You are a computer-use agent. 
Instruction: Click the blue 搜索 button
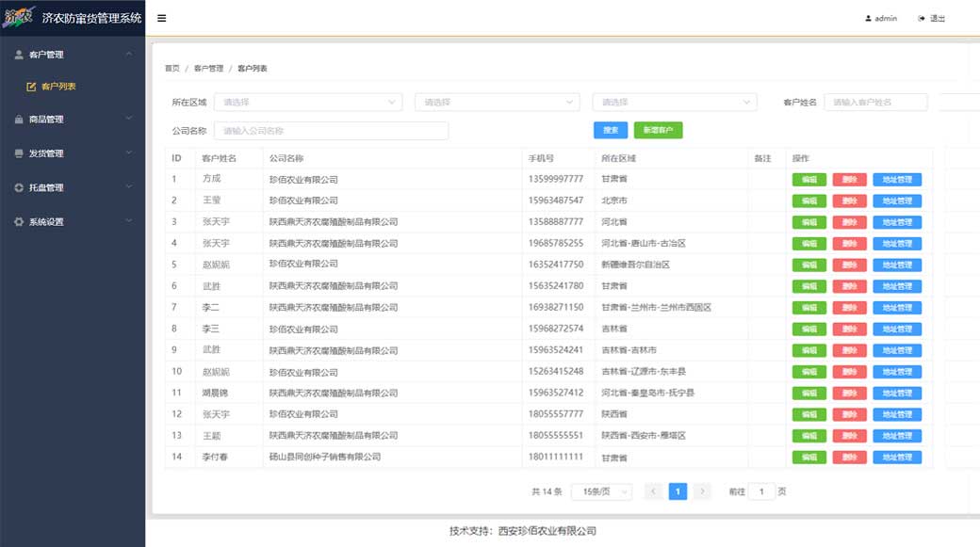click(611, 131)
